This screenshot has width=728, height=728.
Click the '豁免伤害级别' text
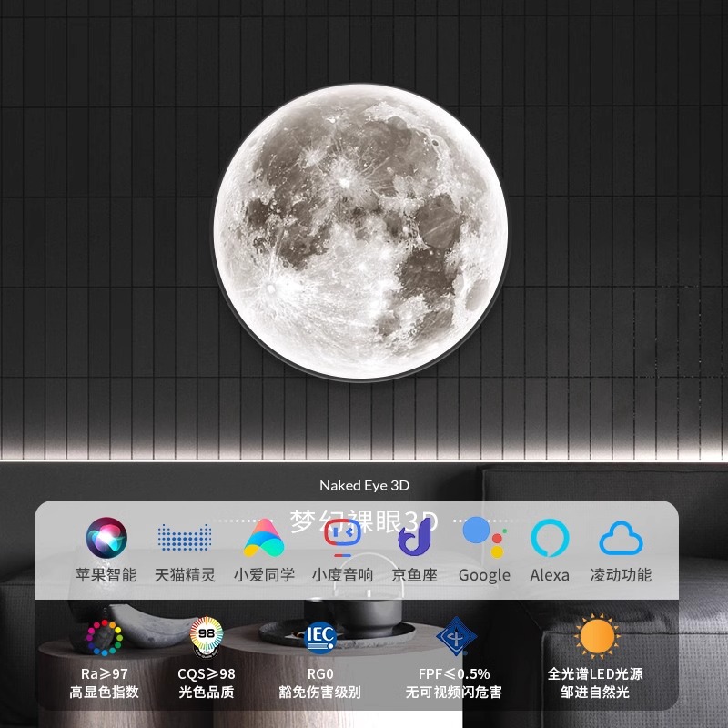coord(320,692)
